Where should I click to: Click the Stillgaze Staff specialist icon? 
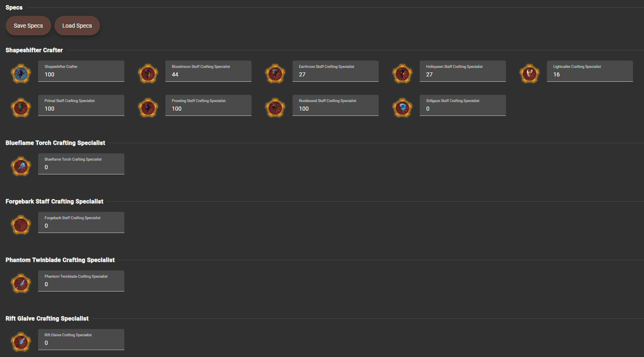[x=402, y=108]
